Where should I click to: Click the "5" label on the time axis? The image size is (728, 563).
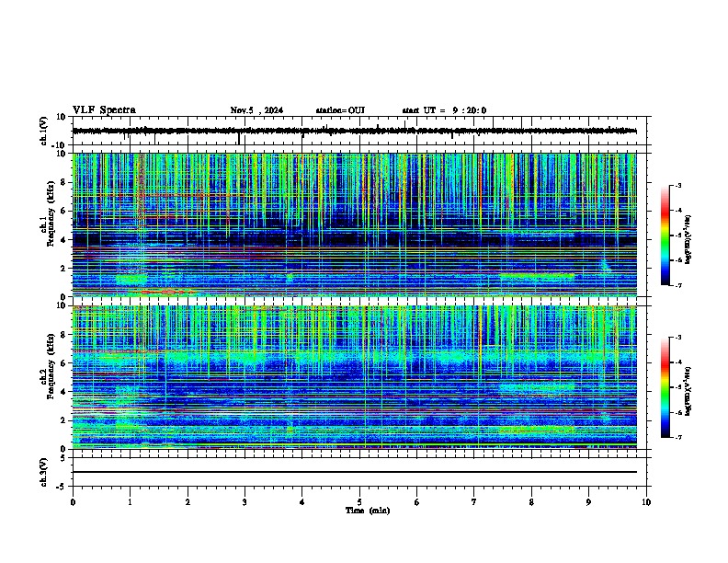359,502
